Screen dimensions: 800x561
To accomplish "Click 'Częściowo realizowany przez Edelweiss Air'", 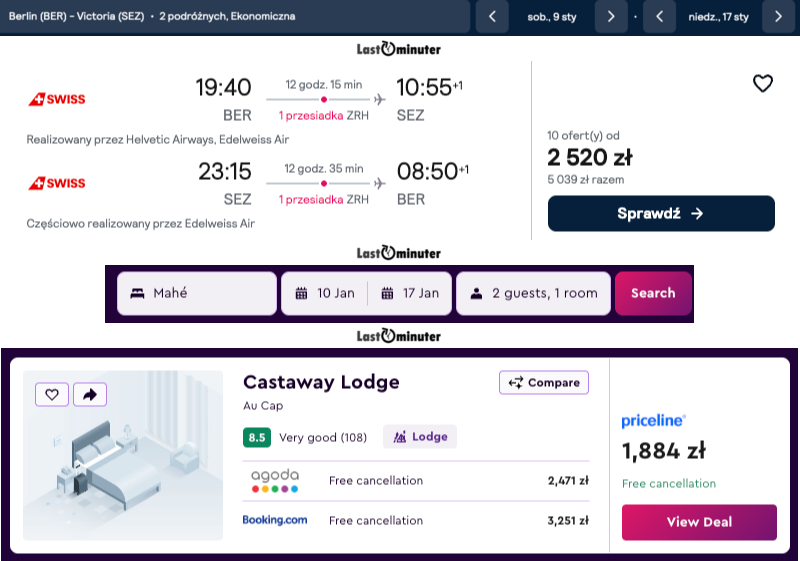I will tap(140, 223).
